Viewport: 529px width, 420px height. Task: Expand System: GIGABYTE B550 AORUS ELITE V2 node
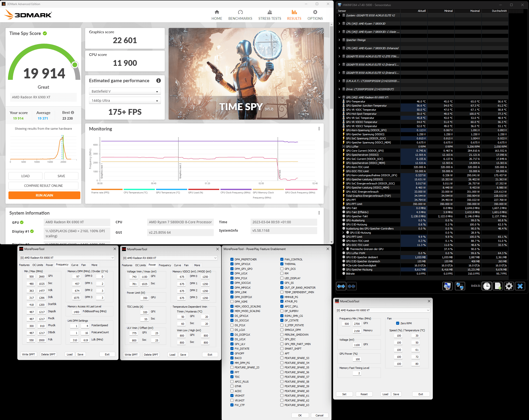339,15
